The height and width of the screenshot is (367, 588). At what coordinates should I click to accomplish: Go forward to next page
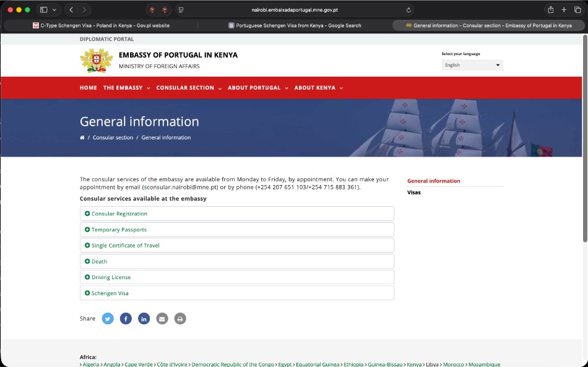tap(84, 10)
